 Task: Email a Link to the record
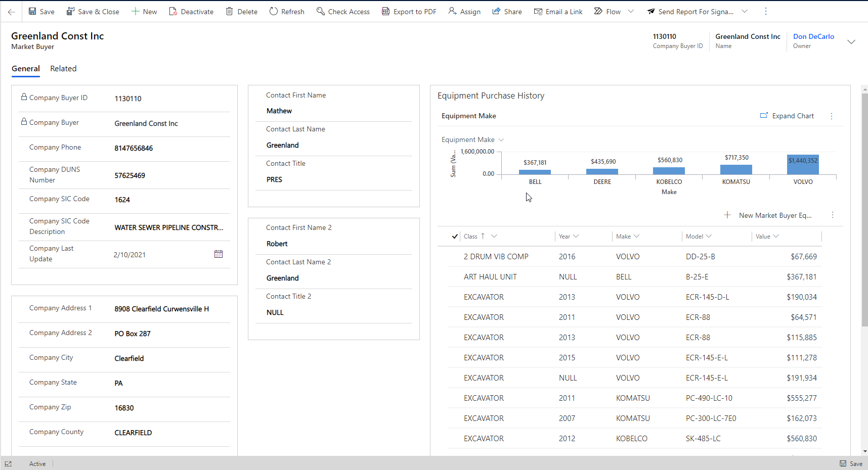click(558, 12)
